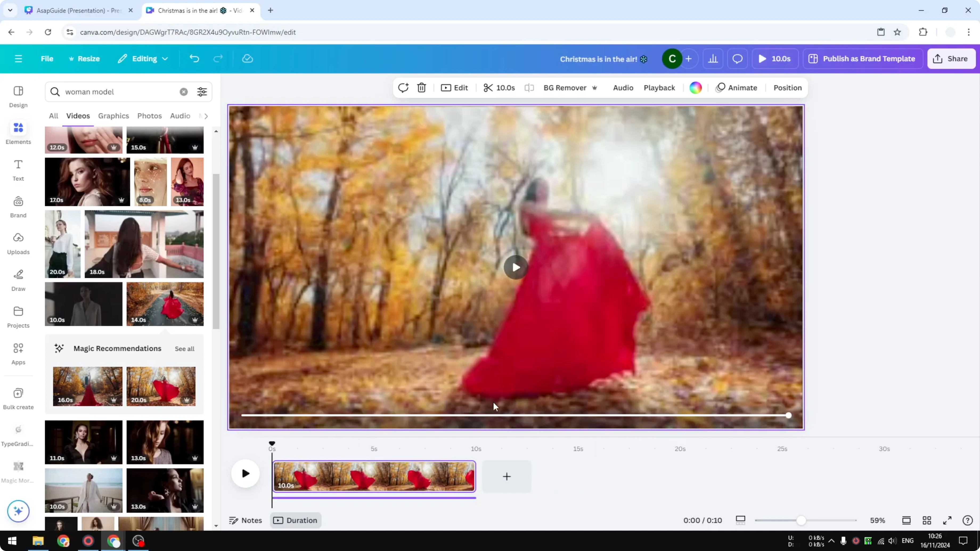Toggle grid view in the status bar
The image size is (980, 551).
pos(927,520)
